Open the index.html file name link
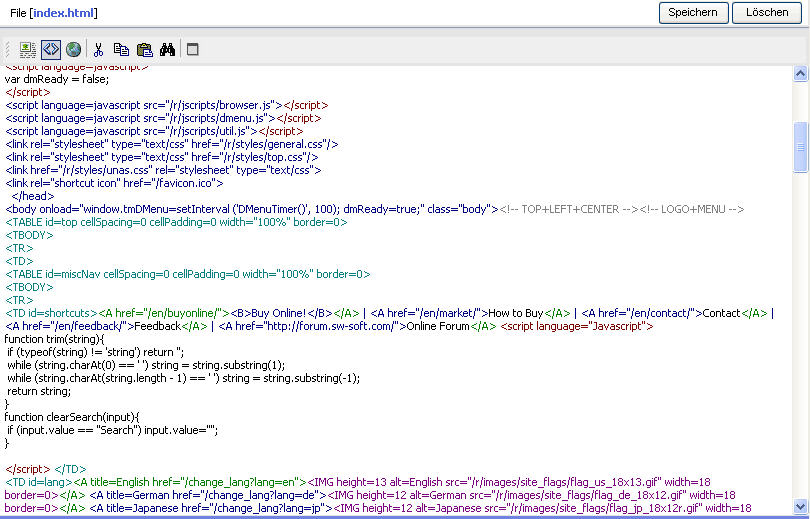Image resolution: width=810 pixels, height=519 pixels. [63, 12]
